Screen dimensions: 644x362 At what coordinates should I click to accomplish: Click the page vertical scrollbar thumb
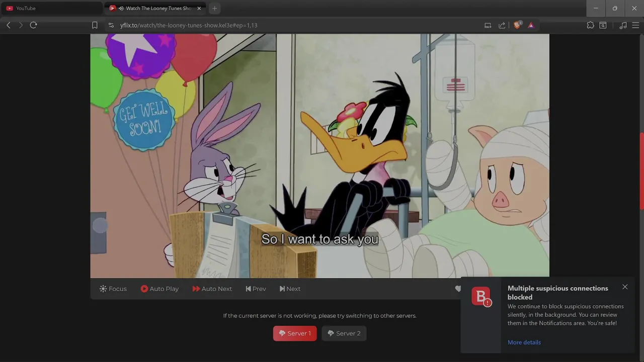(x=641, y=171)
